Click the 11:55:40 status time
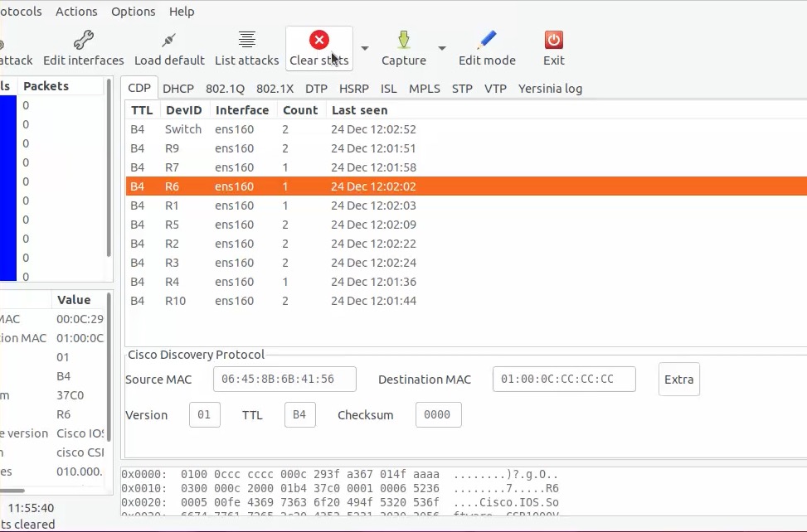The width and height of the screenshot is (807, 532). [x=31, y=508]
